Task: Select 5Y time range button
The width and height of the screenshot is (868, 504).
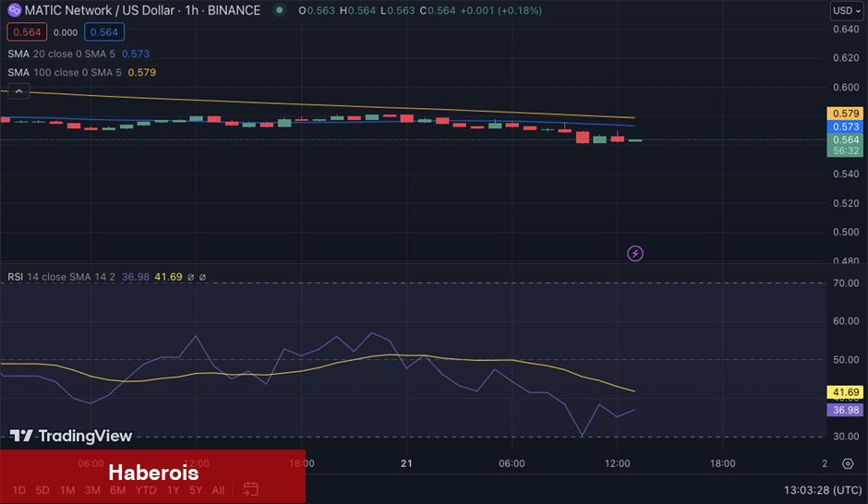Action: point(196,490)
